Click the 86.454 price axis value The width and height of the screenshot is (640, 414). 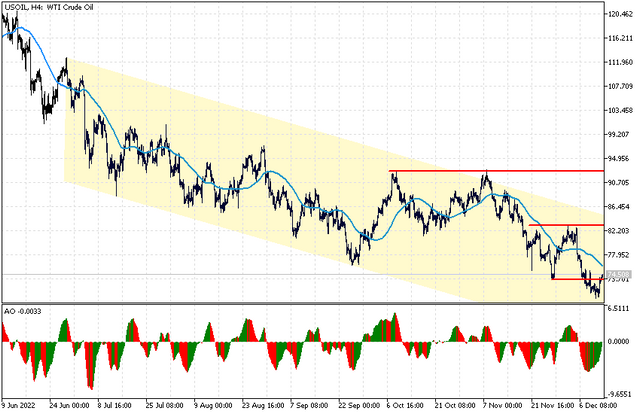[620, 207]
